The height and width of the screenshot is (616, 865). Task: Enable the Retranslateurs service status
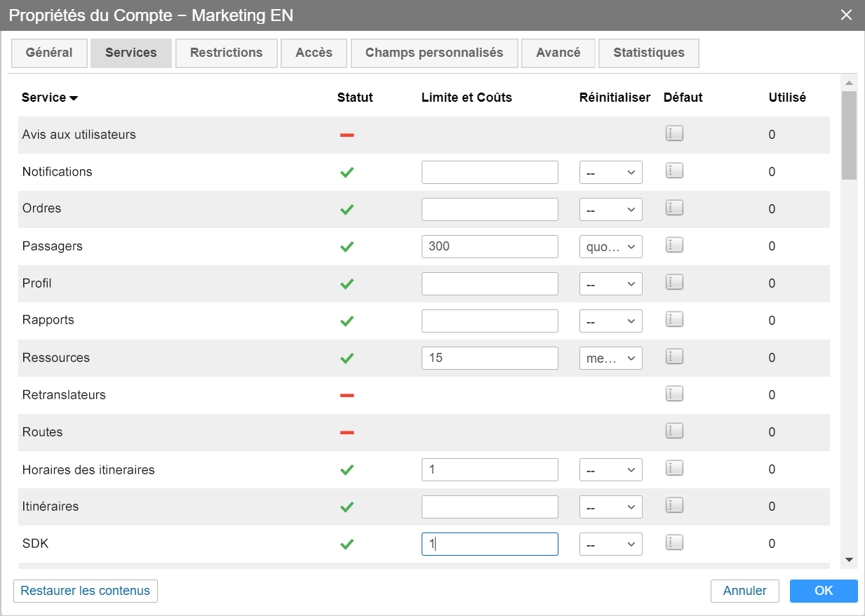coord(347,396)
